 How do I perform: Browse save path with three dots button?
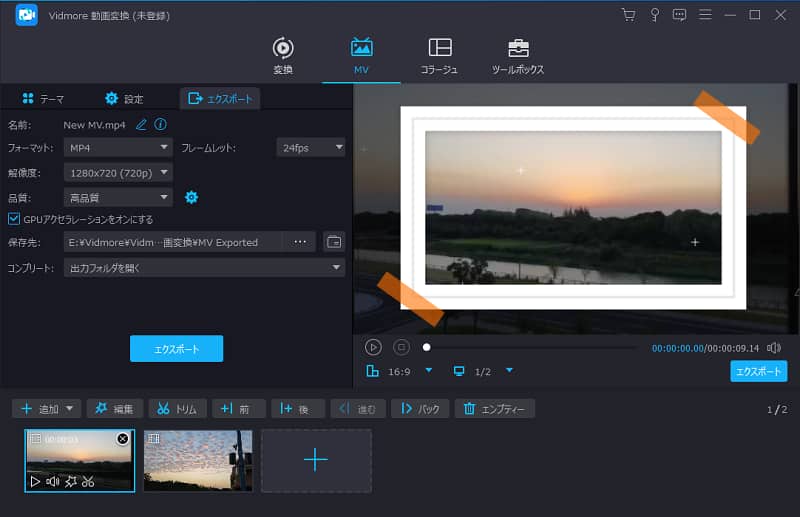tap(300, 242)
